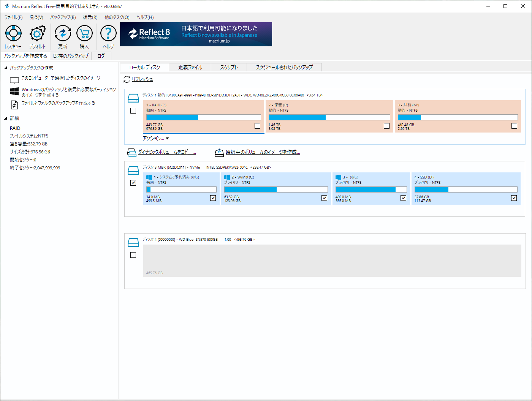This screenshot has width=532, height=401.
Task: Select the ディスク 4 unallocated 465.76 GB area
Action: point(332,260)
